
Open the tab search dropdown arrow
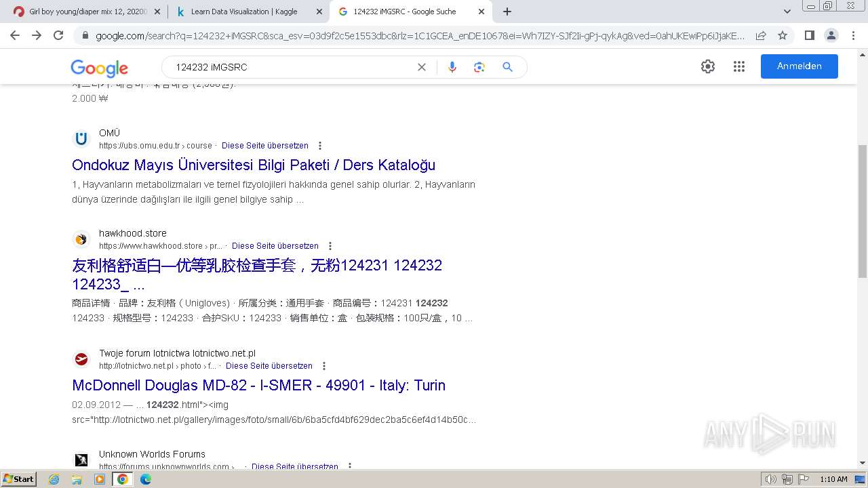click(787, 12)
